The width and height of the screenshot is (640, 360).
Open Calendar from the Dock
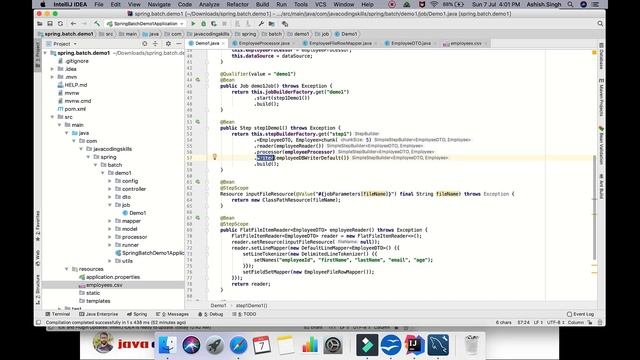[x=262, y=345]
